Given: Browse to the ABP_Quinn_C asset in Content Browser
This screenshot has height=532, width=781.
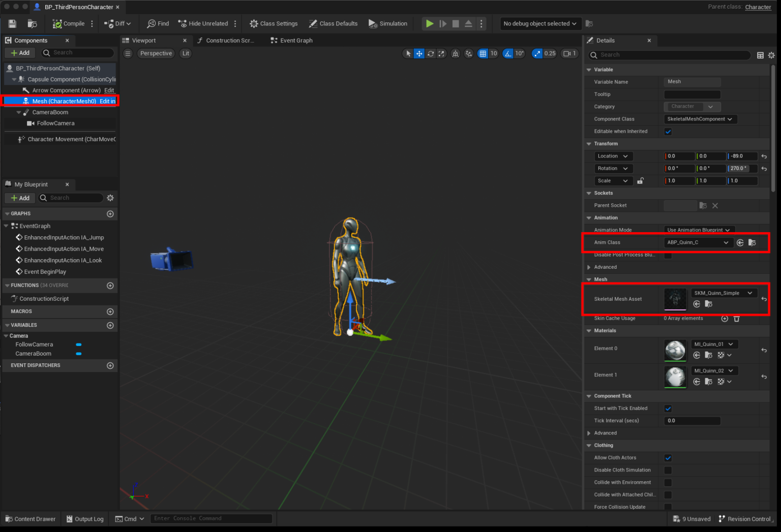Looking at the screenshot, I should tap(752, 242).
